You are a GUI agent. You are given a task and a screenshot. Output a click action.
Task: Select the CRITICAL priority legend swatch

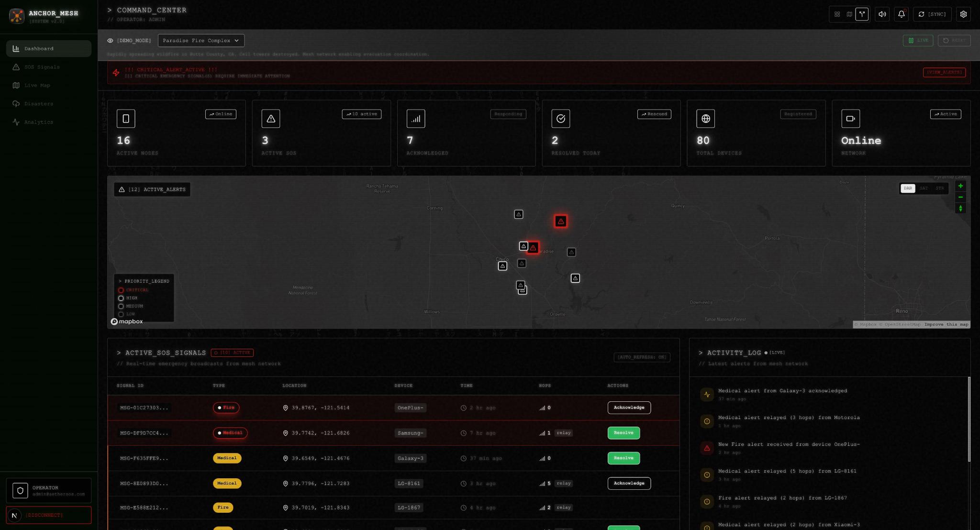tap(121, 290)
